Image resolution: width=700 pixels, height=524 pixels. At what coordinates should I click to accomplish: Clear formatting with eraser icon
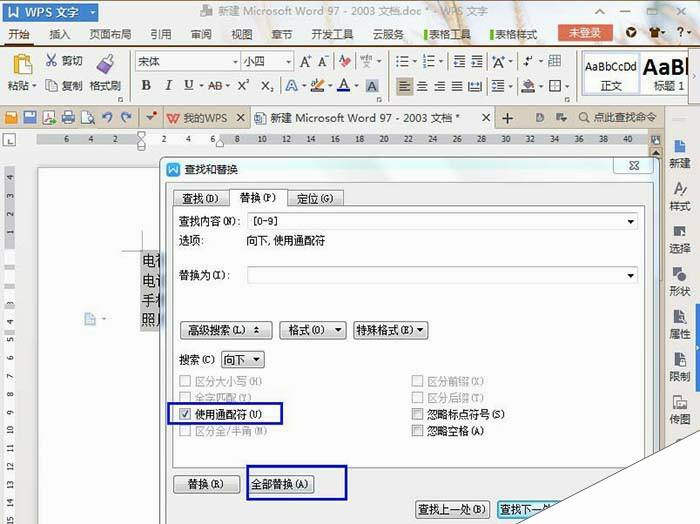click(344, 61)
